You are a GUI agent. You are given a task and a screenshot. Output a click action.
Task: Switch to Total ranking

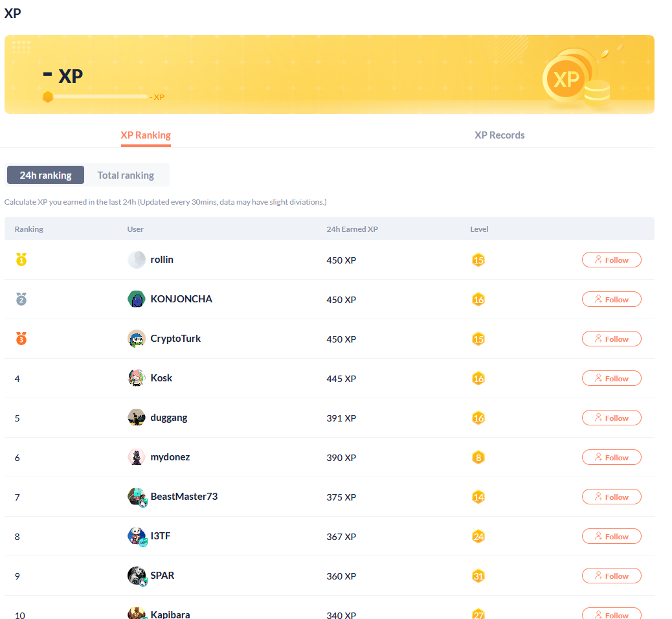coord(126,175)
